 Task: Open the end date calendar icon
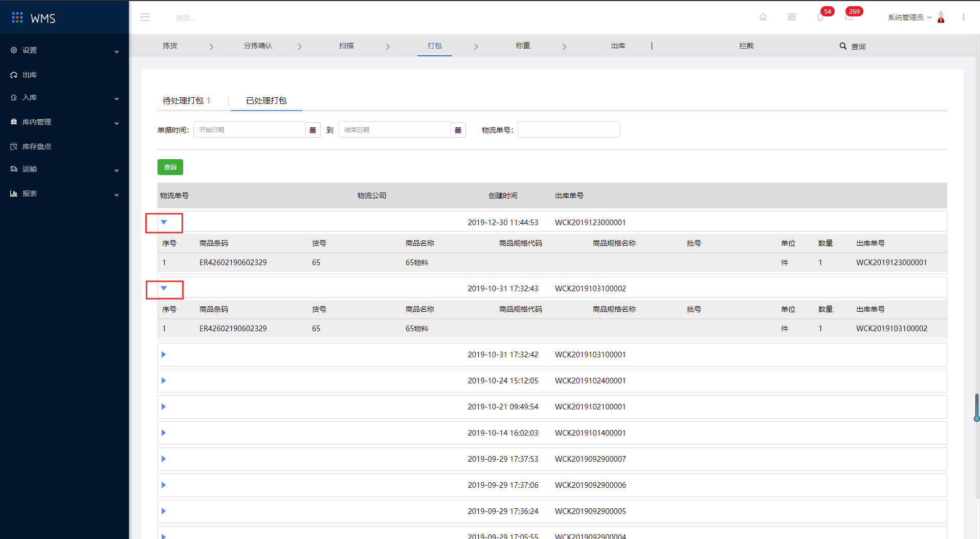[458, 130]
